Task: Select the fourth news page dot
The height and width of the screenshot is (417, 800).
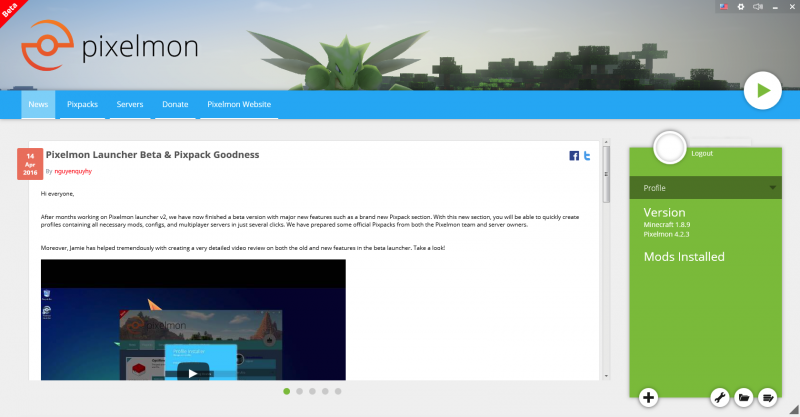Action: (x=325, y=391)
